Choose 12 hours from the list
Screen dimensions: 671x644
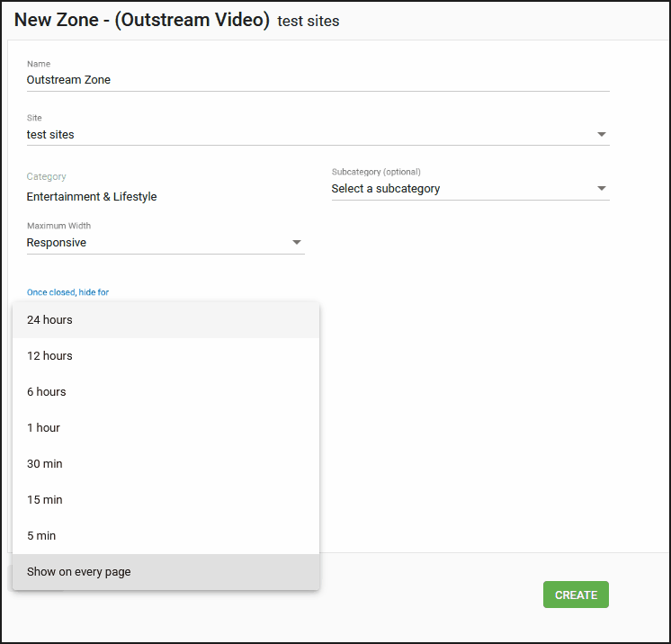pyautogui.click(x=166, y=355)
